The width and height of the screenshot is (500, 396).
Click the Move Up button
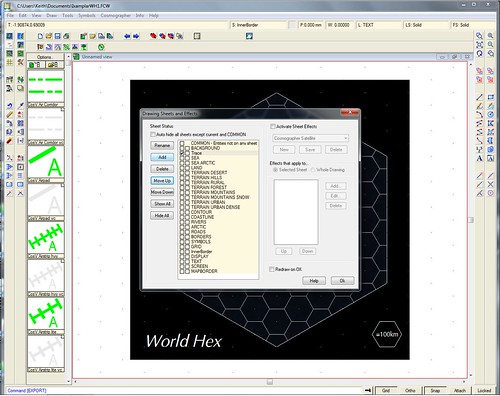(162, 180)
